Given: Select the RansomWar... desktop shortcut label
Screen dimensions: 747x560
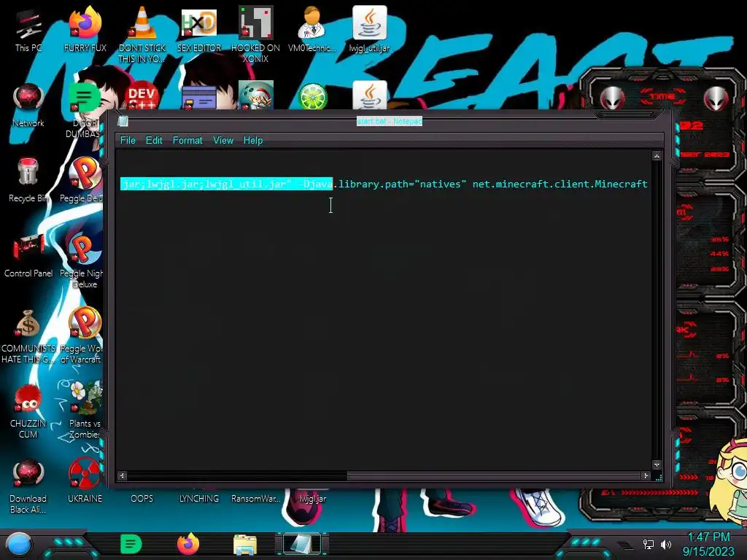Looking at the screenshot, I should tap(256, 499).
